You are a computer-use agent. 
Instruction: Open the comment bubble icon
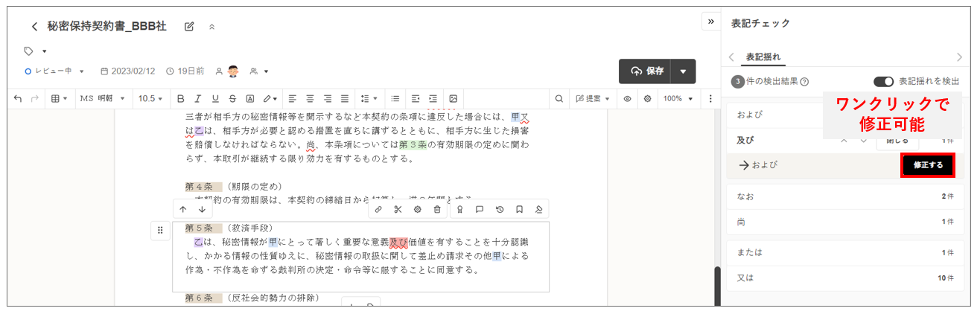pyautogui.click(x=480, y=210)
